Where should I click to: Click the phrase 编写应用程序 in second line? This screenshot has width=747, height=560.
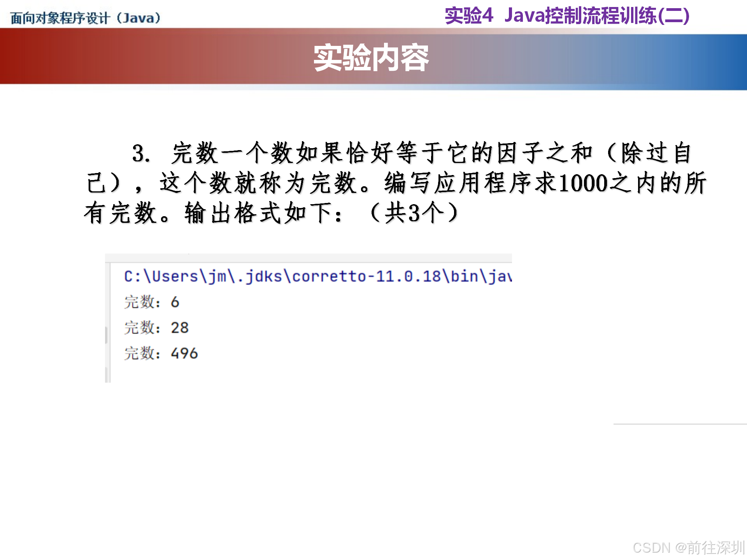pyautogui.click(x=458, y=183)
